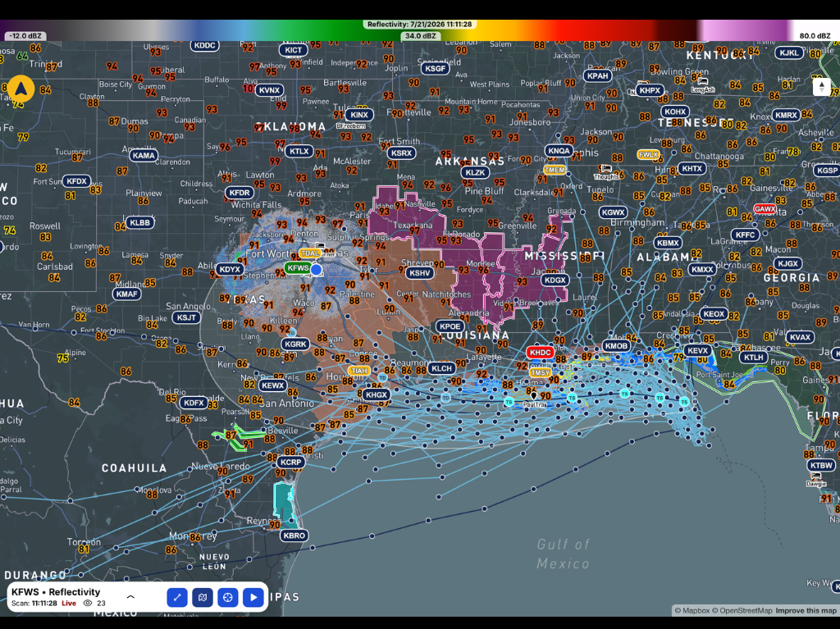The image size is (840, 629).
Task: Switch to KMOB radar site
Action: [x=616, y=345]
